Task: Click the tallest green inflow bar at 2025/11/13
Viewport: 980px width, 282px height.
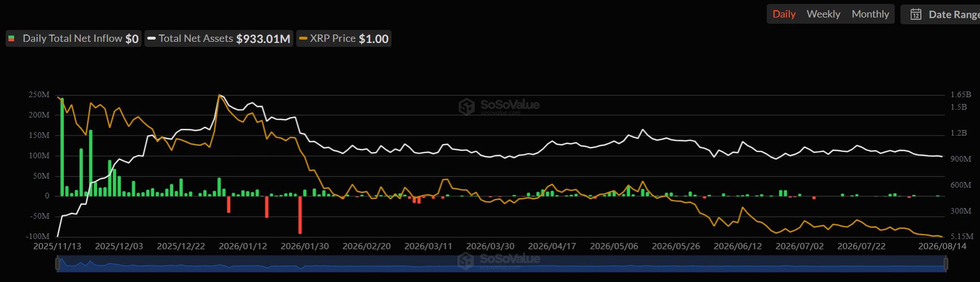Action: [62, 147]
